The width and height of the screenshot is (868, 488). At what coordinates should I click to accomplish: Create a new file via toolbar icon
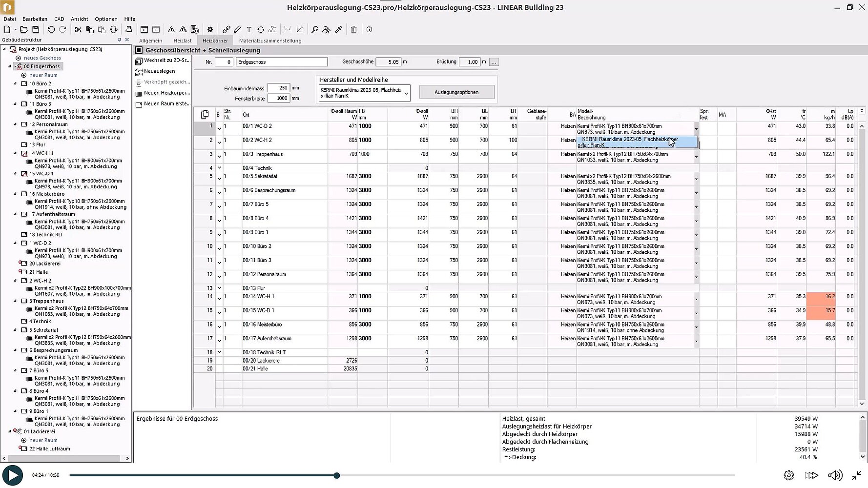(7, 30)
